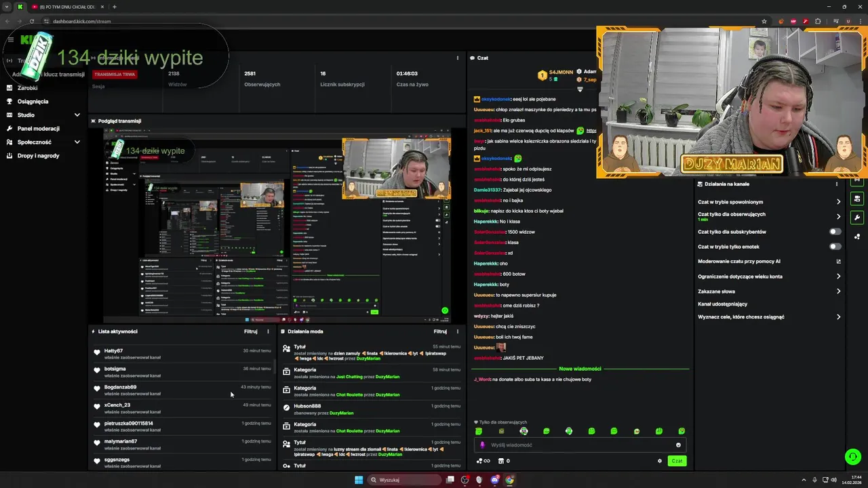
Task: Click xCench_23 in the activity list
Action: pos(117,405)
